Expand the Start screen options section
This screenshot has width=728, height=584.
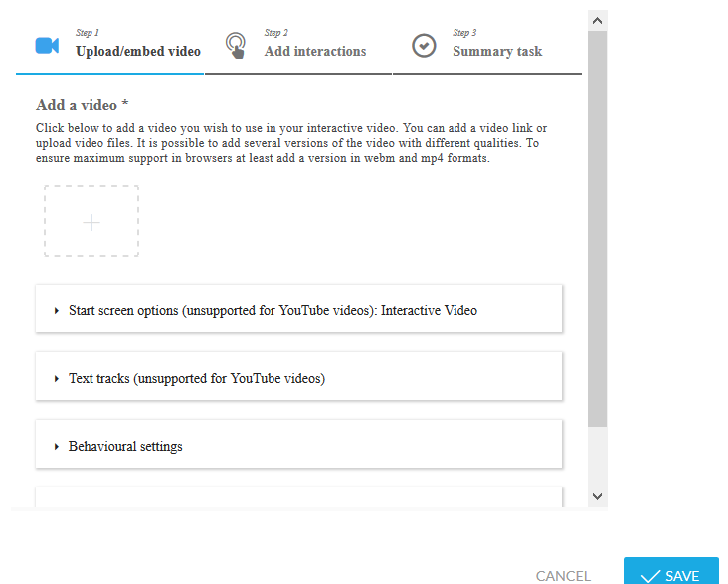click(x=299, y=310)
